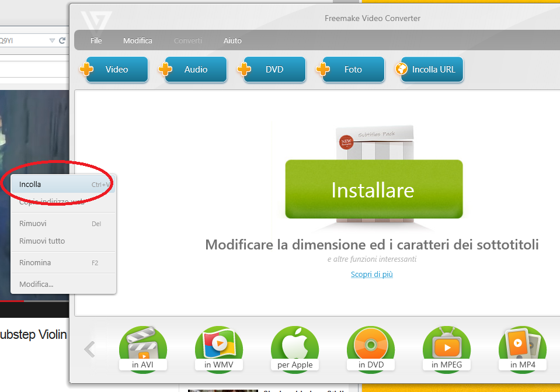
Task: Select the in WMV conversion icon
Action: pos(219,349)
